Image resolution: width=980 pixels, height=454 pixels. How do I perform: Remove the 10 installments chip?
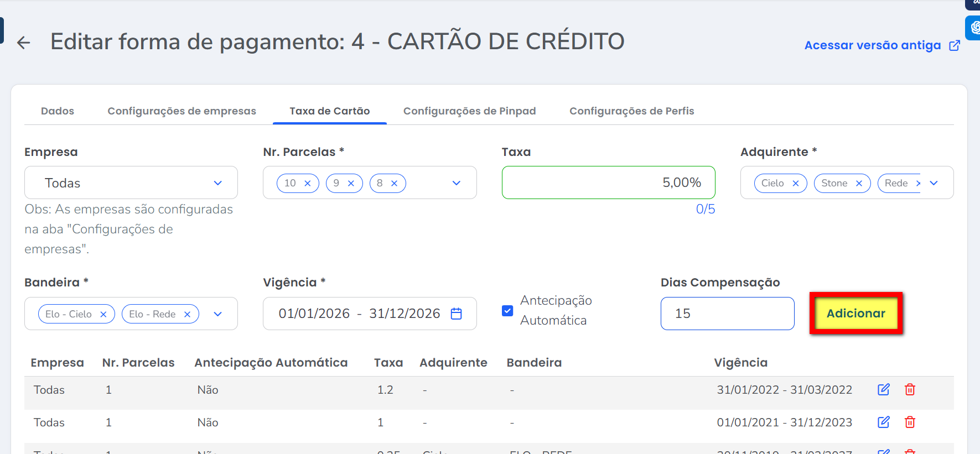308,183
